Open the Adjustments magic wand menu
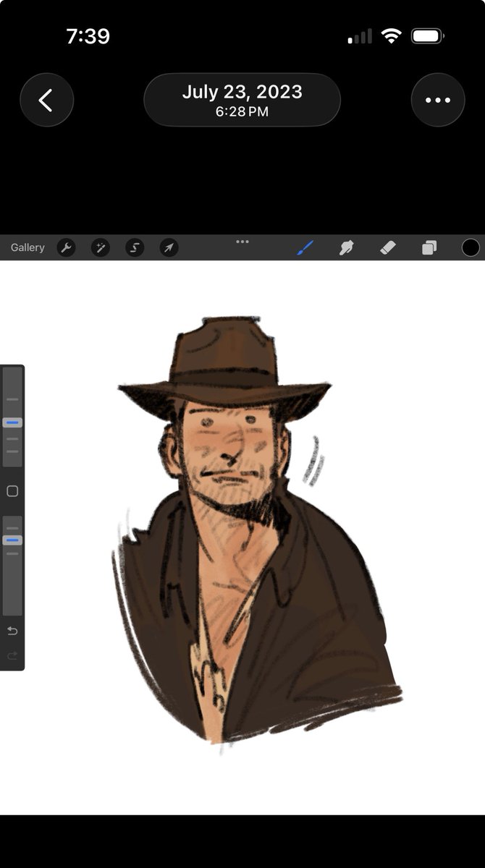The image size is (485, 868). point(100,248)
